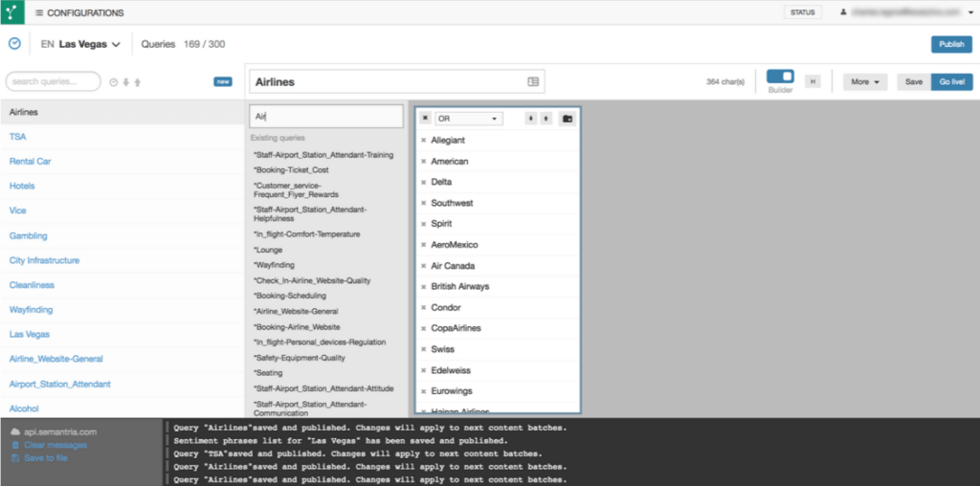Viewport: 980px width, 486px height.
Task: Click the blue clock icon beside EN
Action: click(14, 44)
